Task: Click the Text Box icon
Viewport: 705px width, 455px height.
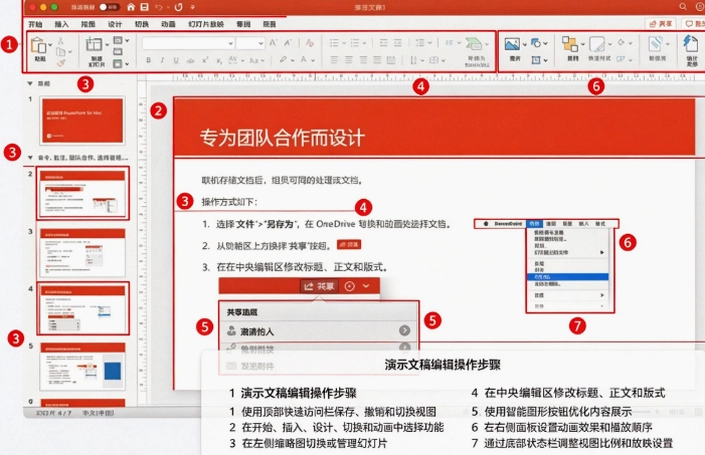Action: (x=536, y=60)
